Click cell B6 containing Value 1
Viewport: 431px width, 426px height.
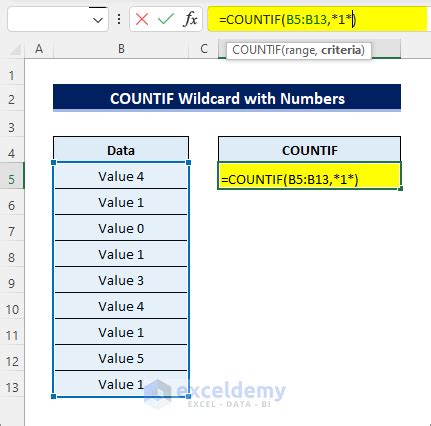pos(121,202)
